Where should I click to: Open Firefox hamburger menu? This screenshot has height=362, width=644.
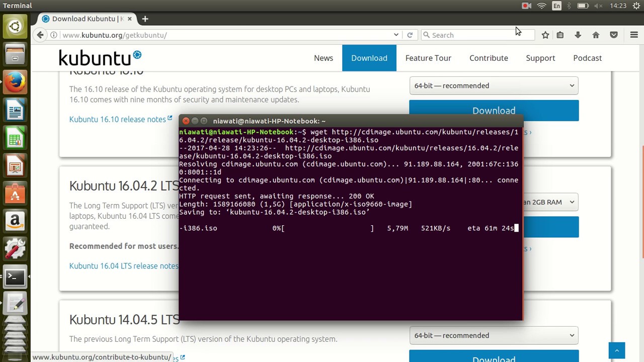coord(634,35)
